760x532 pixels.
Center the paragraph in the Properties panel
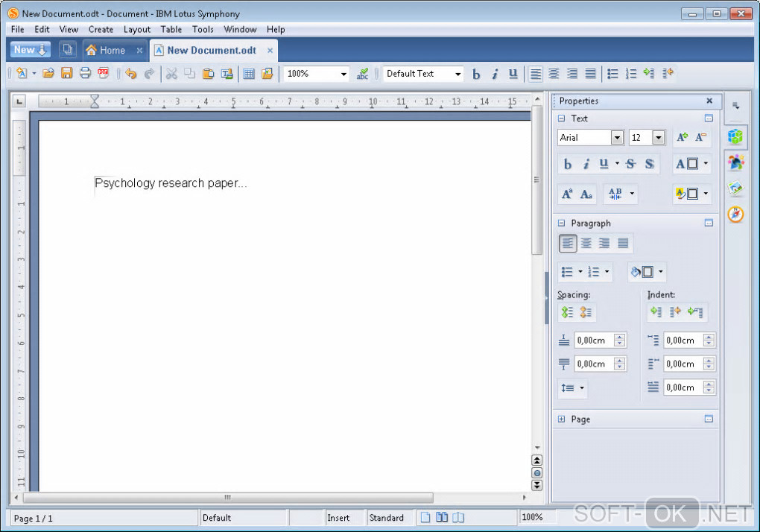586,243
